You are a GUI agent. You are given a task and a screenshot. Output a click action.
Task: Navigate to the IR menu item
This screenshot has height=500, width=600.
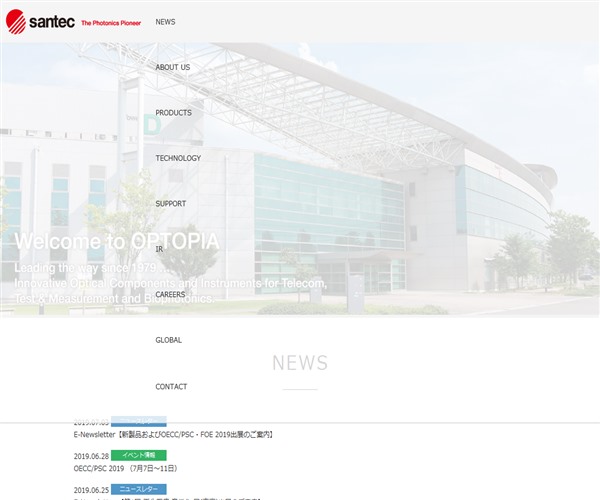pyautogui.click(x=159, y=249)
